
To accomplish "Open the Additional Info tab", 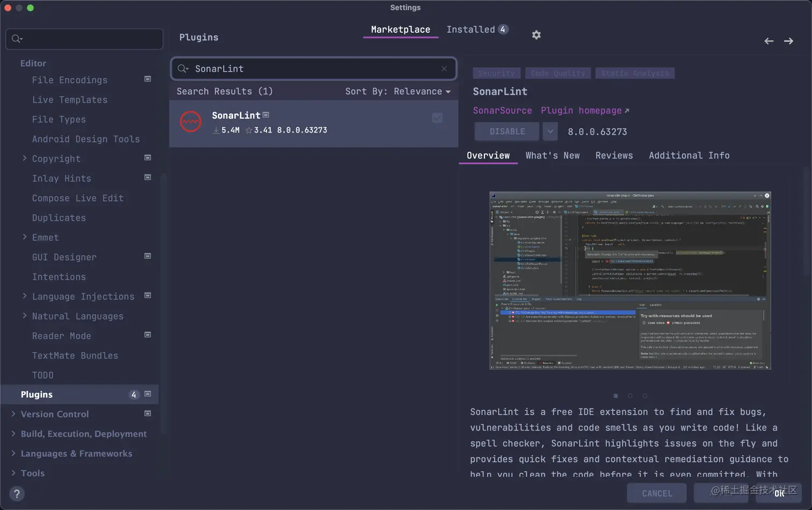I will (689, 156).
